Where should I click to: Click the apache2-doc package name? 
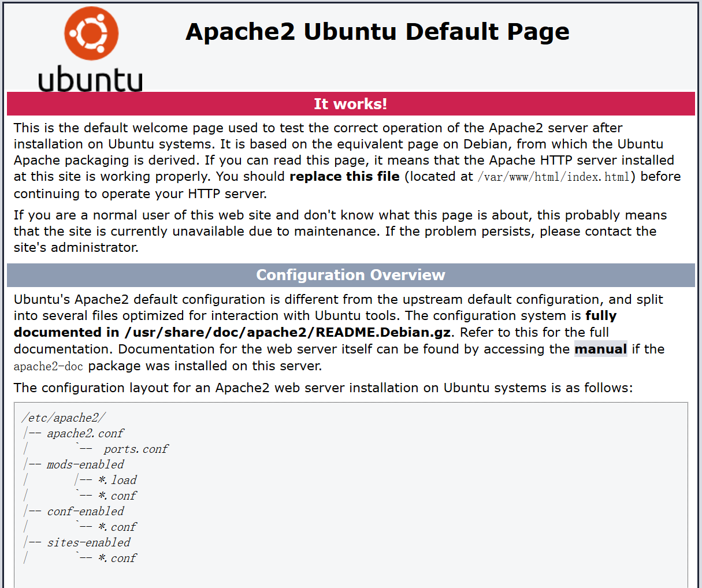(x=49, y=366)
